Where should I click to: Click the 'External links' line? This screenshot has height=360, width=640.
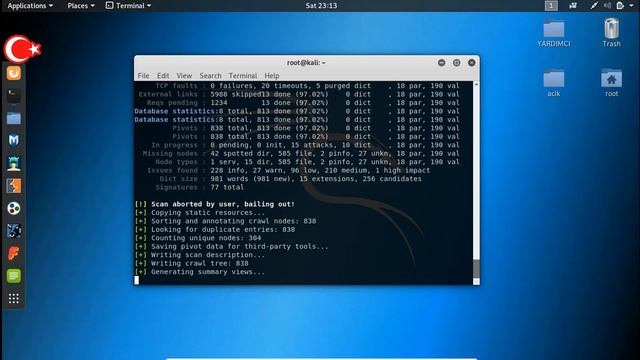coord(299,94)
